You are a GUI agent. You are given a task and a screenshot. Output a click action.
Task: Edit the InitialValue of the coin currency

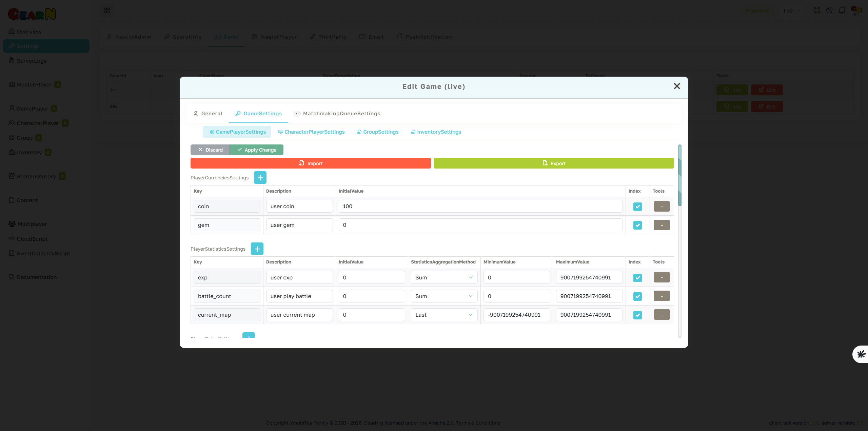click(x=480, y=206)
